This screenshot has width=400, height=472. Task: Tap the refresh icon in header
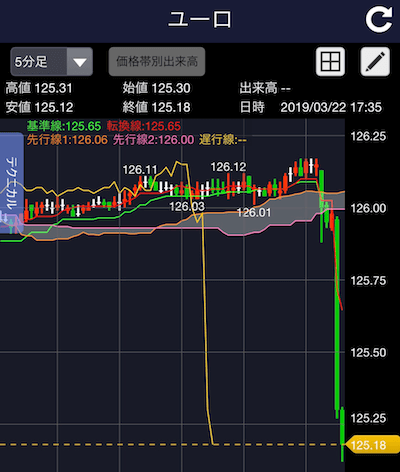379,20
